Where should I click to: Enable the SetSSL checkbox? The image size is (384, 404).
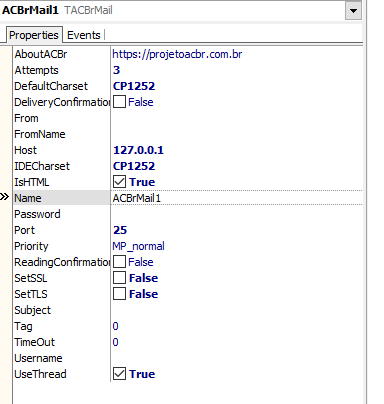coord(119,278)
